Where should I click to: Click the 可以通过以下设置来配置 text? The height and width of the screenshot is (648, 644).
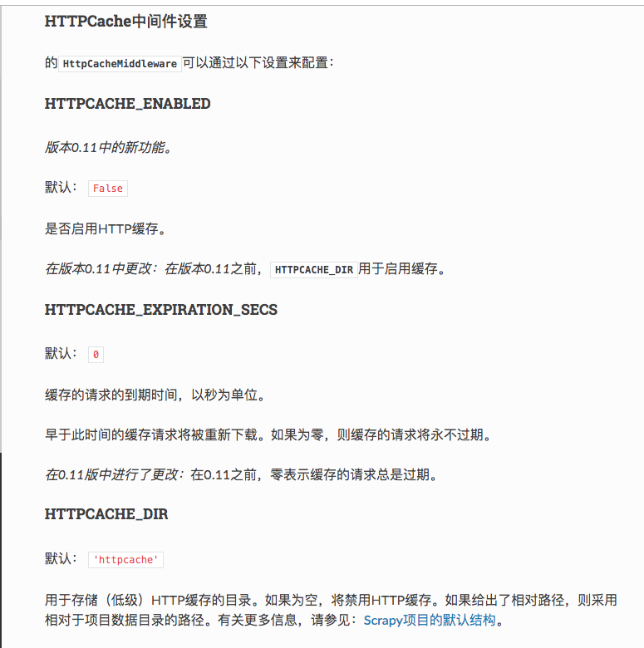click(x=258, y=63)
